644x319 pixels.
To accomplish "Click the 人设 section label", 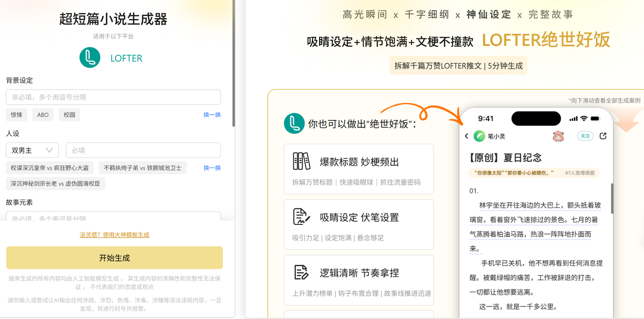I will pyautogui.click(x=13, y=133).
